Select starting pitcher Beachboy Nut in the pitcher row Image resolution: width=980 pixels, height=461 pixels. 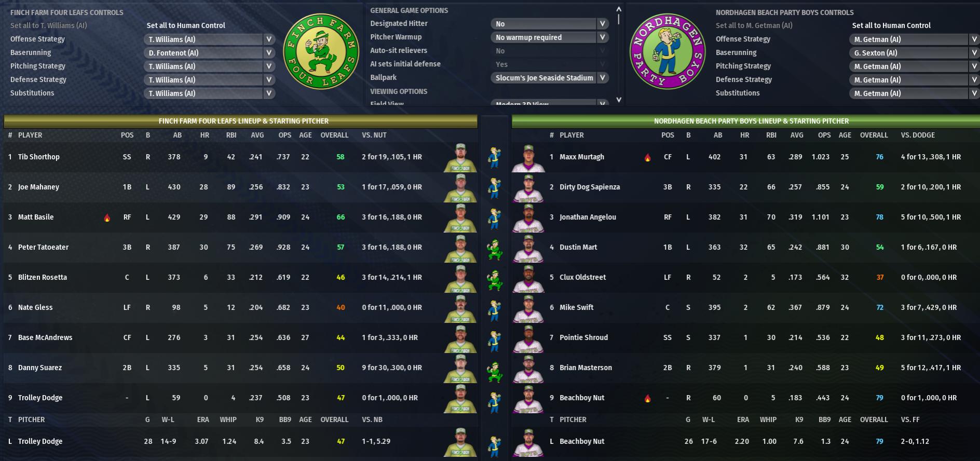(582, 441)
